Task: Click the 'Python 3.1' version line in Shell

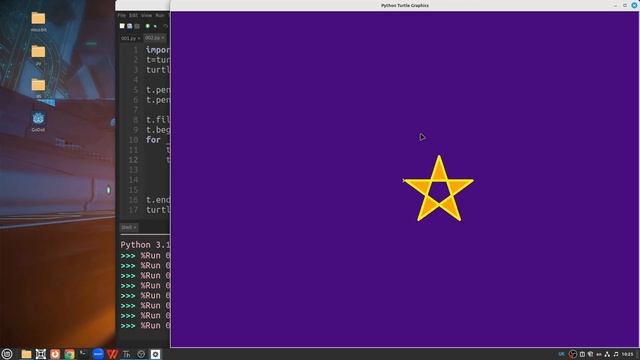Action: point(145,245)
